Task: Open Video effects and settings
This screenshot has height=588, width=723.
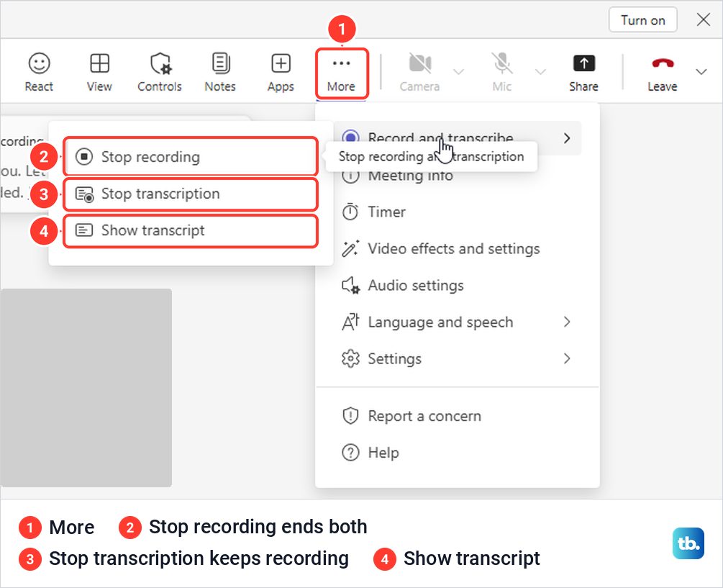Action: [457, 249]
